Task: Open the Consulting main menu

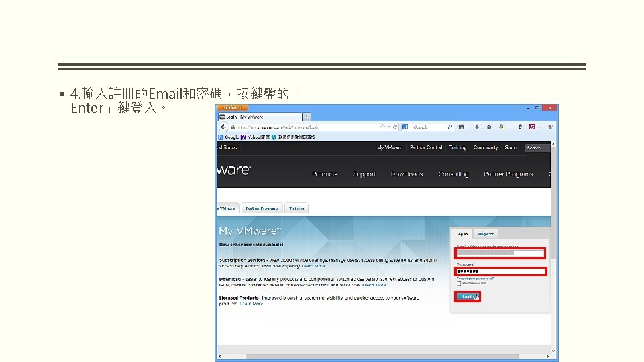Action: pyautogui.click(x=453, y=174)
